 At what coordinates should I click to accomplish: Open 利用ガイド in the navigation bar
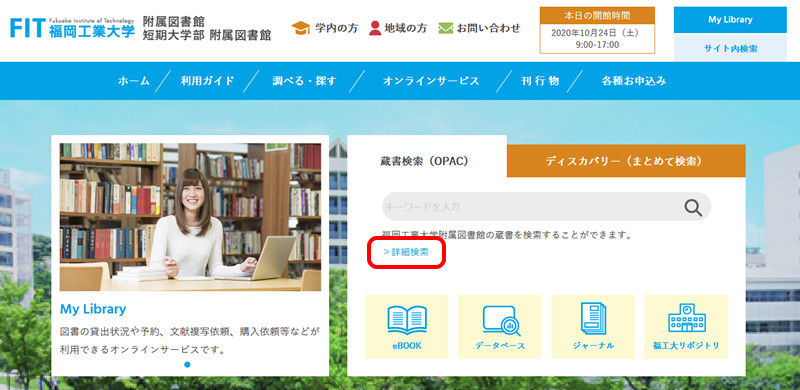click(207, 81)
